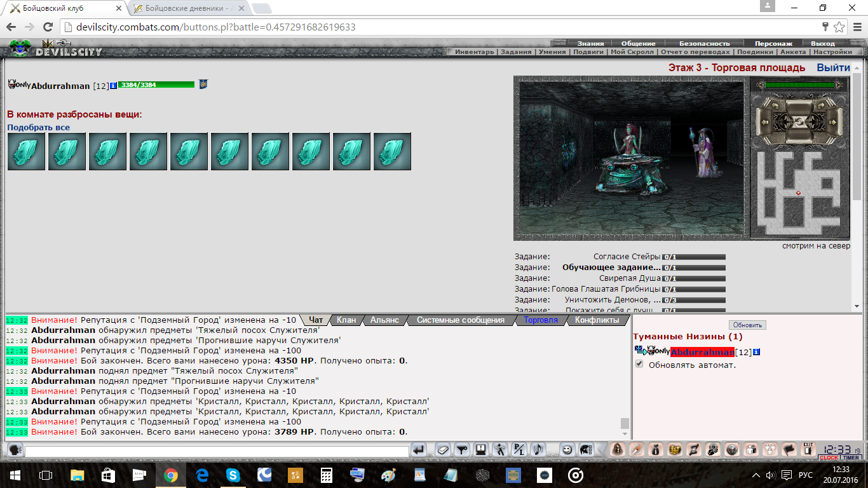868x488 pixels.
Task: Open Skype from the Windows taskbar
Action: point(233,475)
